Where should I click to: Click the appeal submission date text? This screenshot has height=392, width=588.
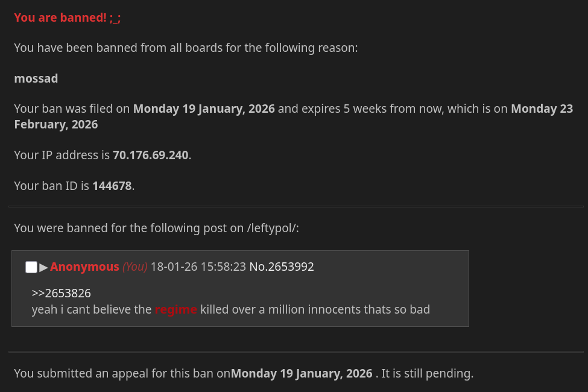point(302,373)
